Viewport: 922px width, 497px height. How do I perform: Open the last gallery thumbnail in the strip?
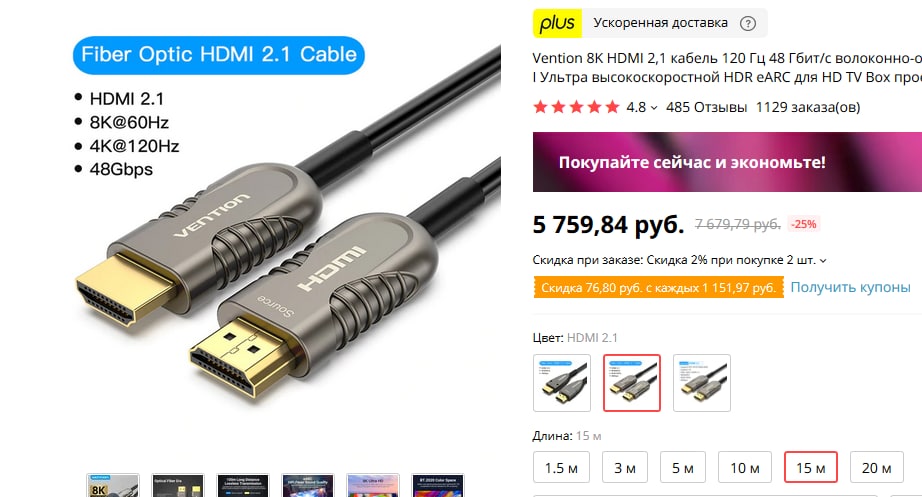[437, 485]
